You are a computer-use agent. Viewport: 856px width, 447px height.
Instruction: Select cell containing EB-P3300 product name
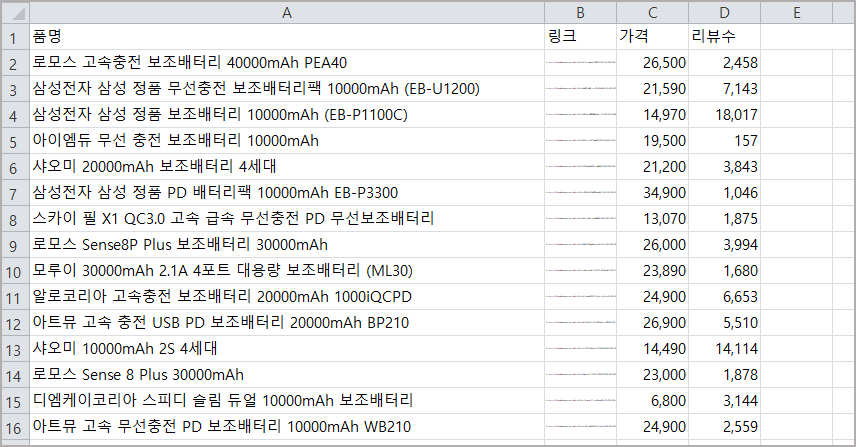tap(287, 193)
